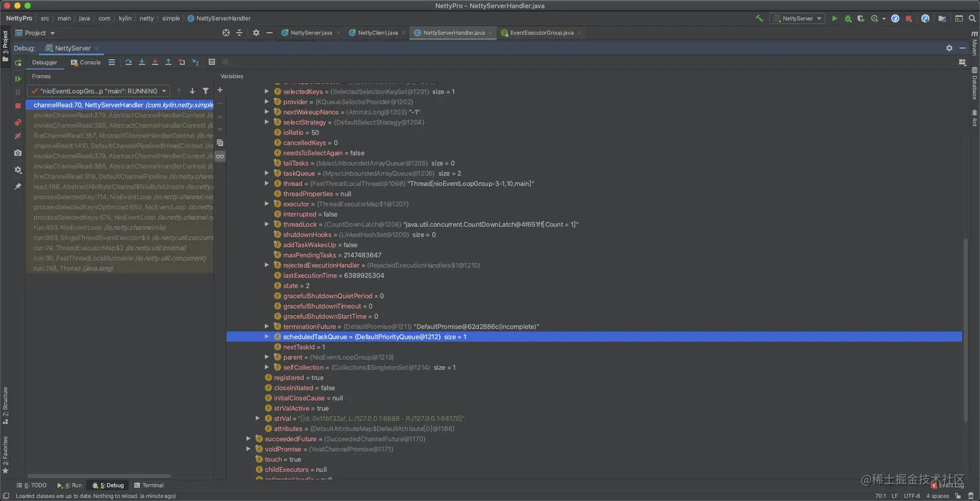The height and width of the screenshot is (501, 980).
Task: Run NettyServer with coverage
Action: 861,18
